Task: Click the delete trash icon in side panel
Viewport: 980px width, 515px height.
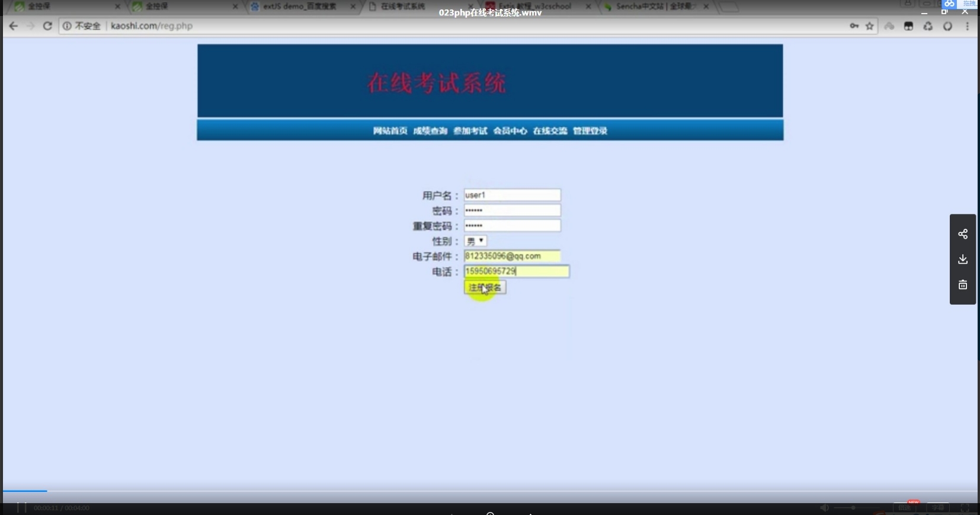Action: 963,285
